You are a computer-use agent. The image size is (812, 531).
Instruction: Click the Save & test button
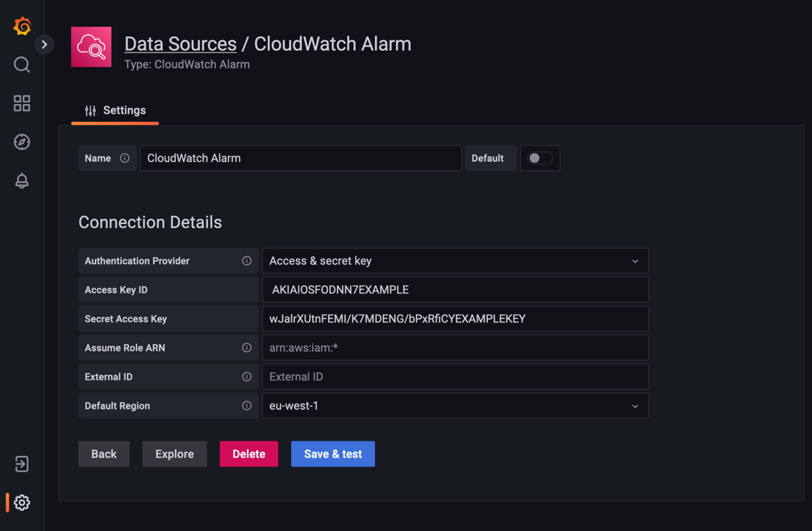pos(332,454)
